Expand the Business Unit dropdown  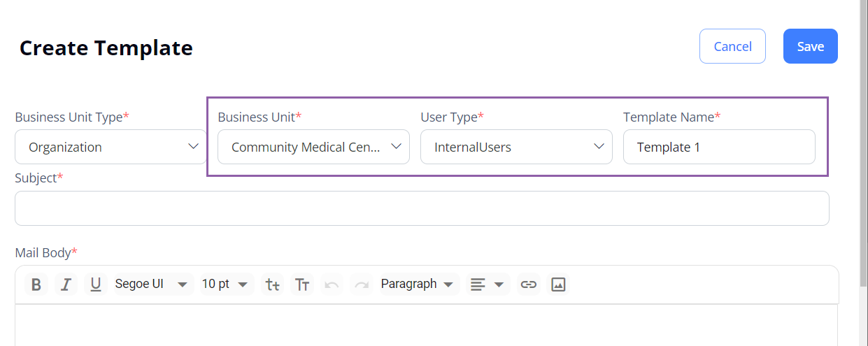coord(313,147)
